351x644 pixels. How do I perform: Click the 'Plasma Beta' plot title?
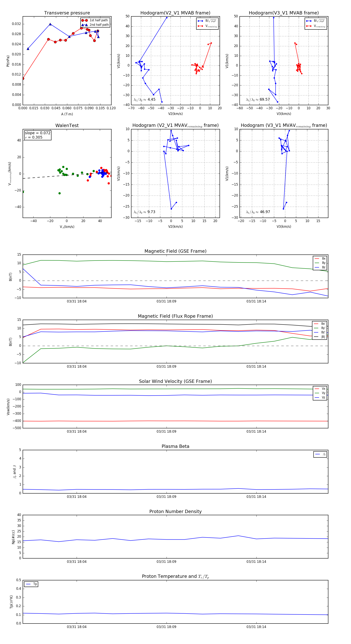pyautogui.click(x=175, y=447)
